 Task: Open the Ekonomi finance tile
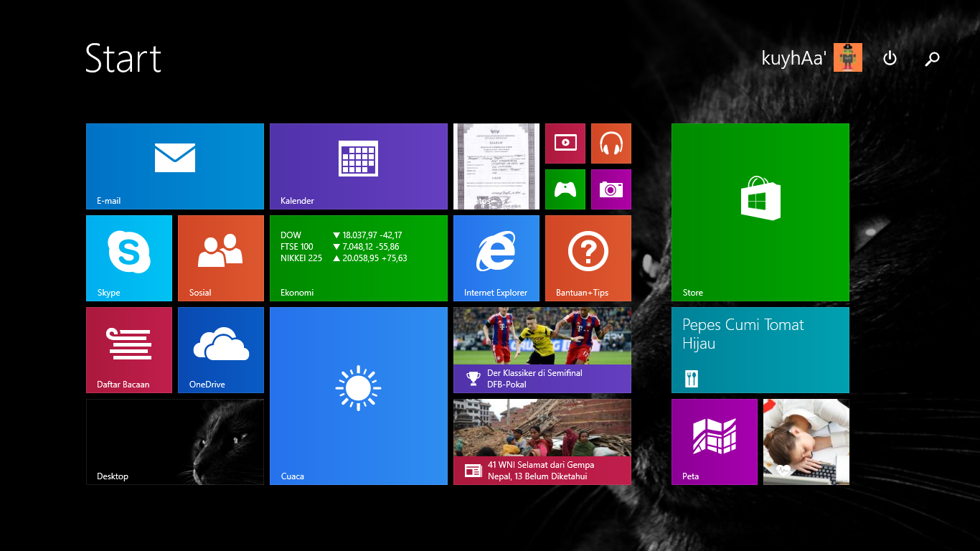tap(359, 258)
